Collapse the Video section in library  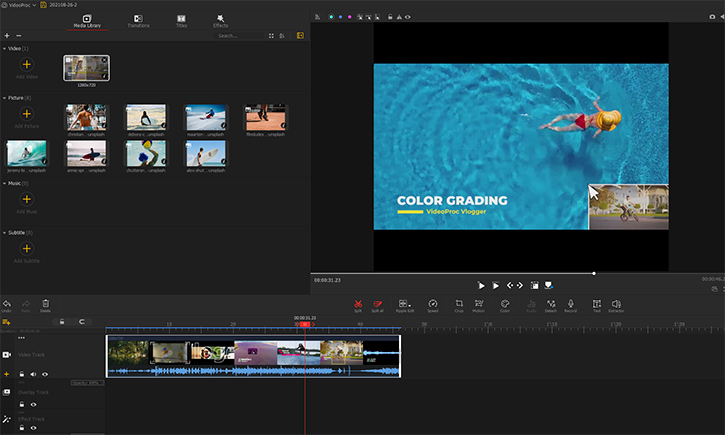4,48
